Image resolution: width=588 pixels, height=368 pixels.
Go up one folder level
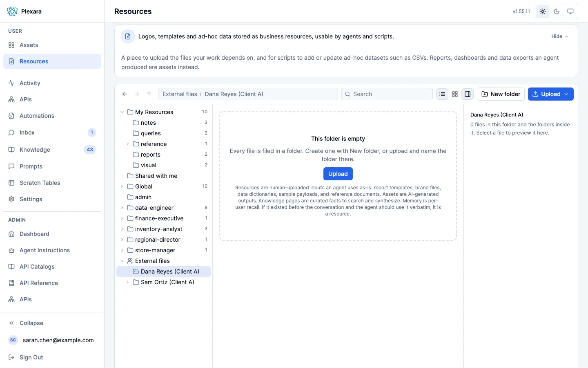[149, 94]
